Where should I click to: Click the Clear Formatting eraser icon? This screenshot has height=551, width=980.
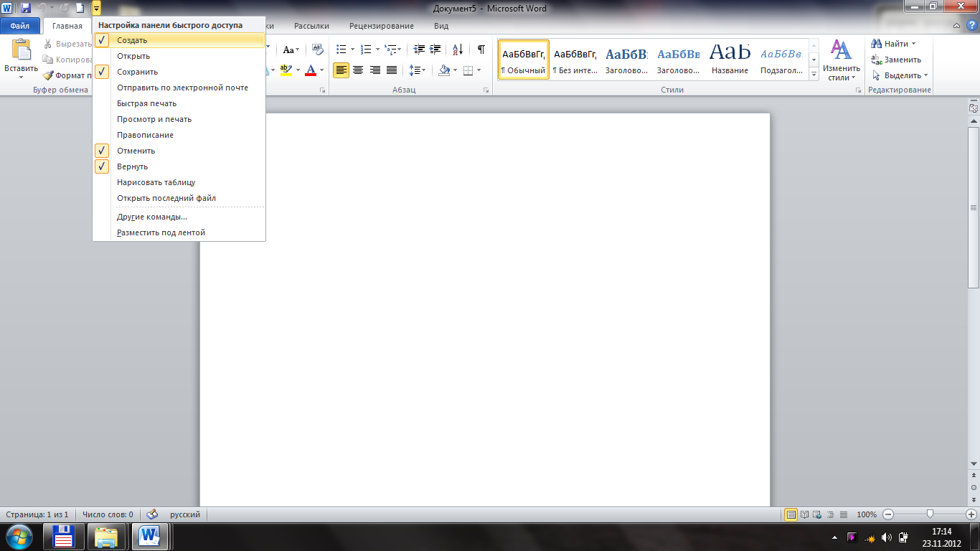click(318, 50)
